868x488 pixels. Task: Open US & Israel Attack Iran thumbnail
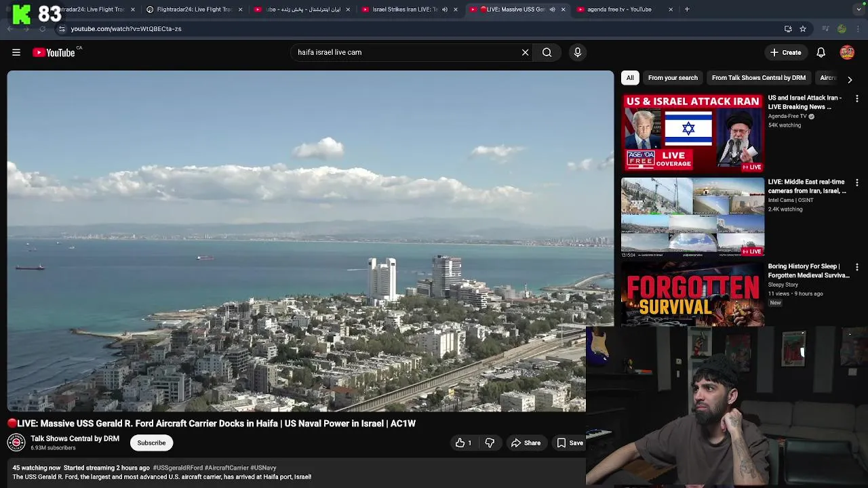pos(692,133)
